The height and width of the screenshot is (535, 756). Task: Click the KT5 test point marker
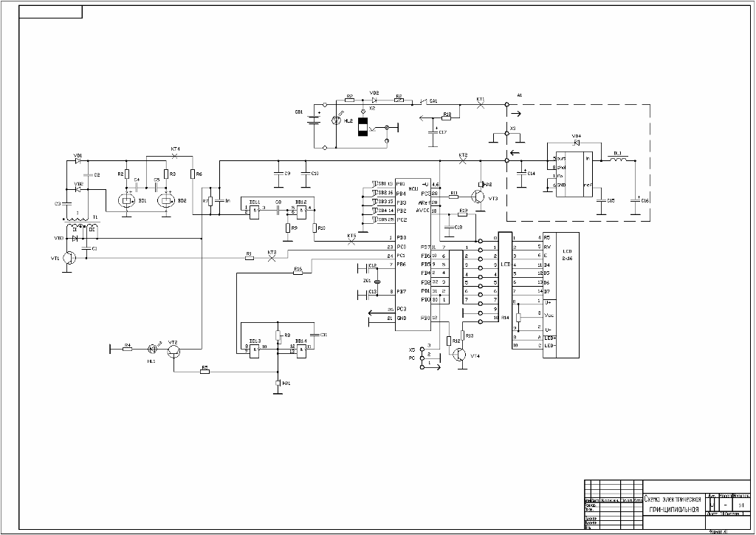tap(351, 241)
